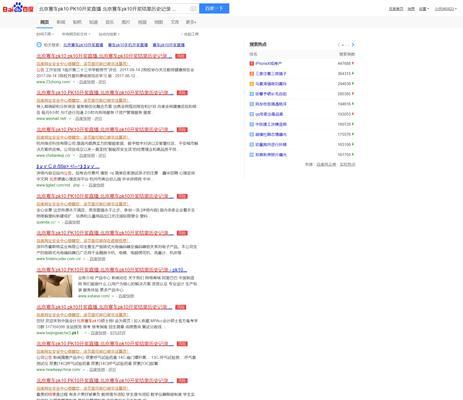Click the Baidu logo
The height and width of the screenshot is (400, 463).
[18, 8]
